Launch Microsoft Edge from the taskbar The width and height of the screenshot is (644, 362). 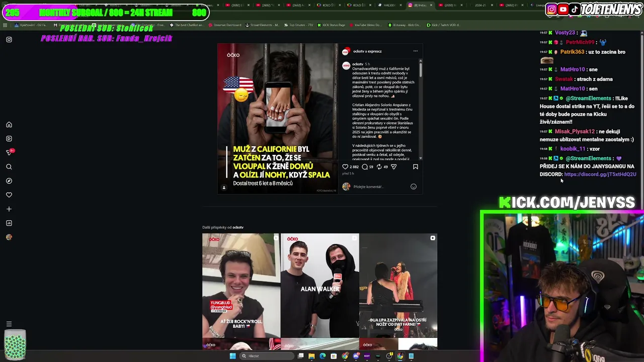(323, 356)
